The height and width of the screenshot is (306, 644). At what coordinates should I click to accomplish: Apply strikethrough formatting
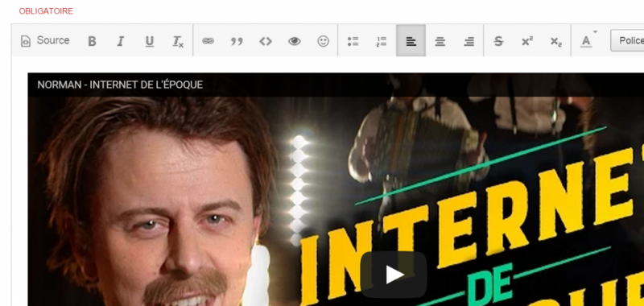498,40
